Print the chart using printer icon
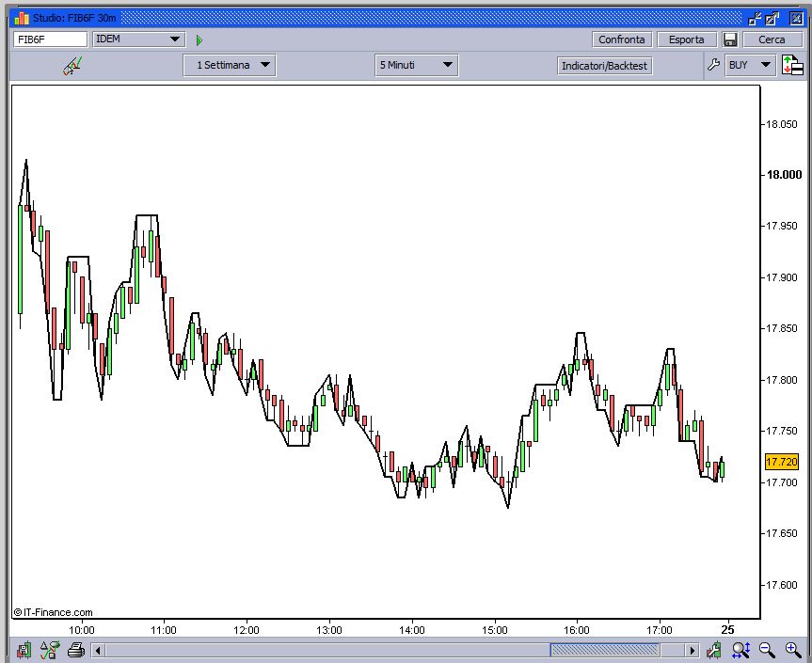 coord(76,650)
